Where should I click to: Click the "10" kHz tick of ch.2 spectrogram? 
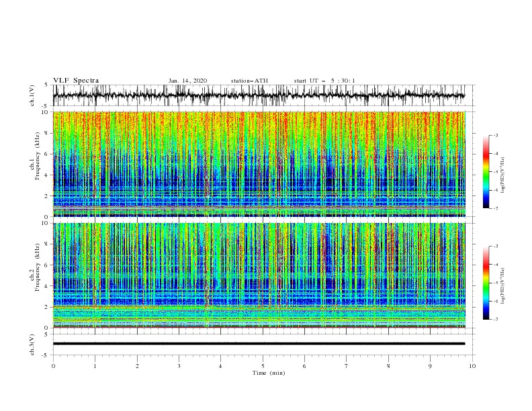45,223
